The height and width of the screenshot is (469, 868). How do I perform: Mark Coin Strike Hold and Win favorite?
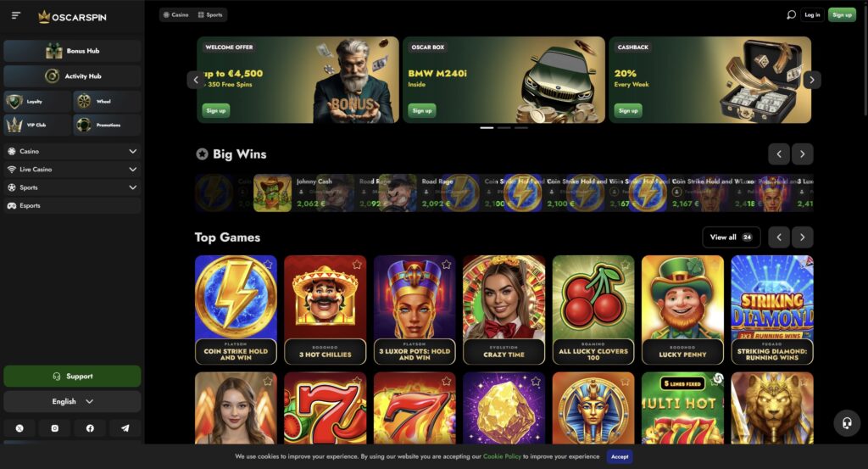[x=268, y=265]
